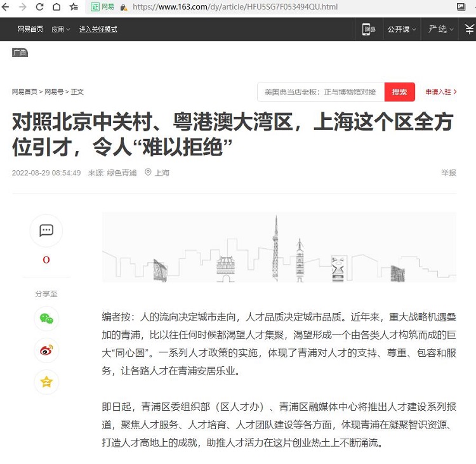
Task: Share article to QZone star icon
Action: coord(46,382)
